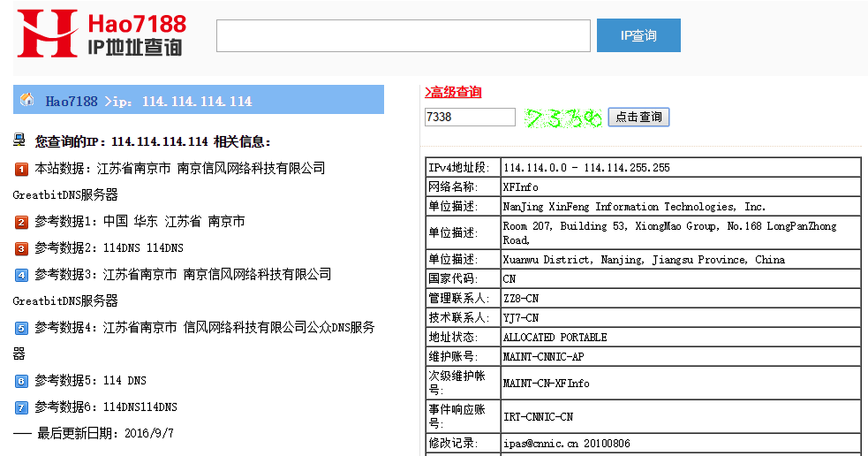868x456 pixels.
Task: Click the 技术联系人 label cell
Action: [463, 317]
